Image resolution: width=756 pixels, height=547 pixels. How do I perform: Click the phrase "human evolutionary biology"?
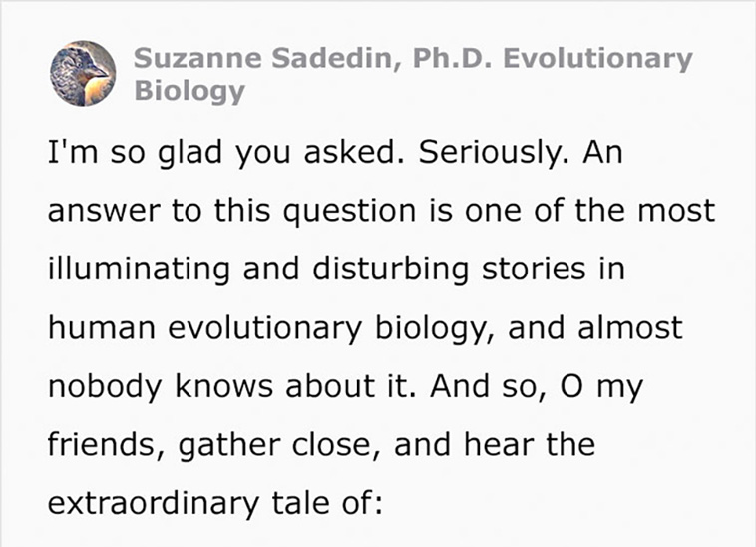pyautogui.click(x=271, y=328)
